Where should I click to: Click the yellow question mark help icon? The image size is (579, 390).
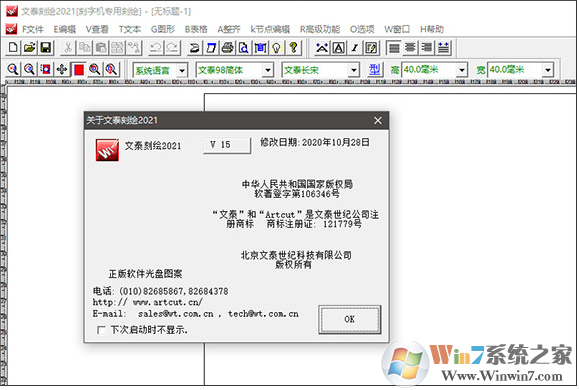294,48
